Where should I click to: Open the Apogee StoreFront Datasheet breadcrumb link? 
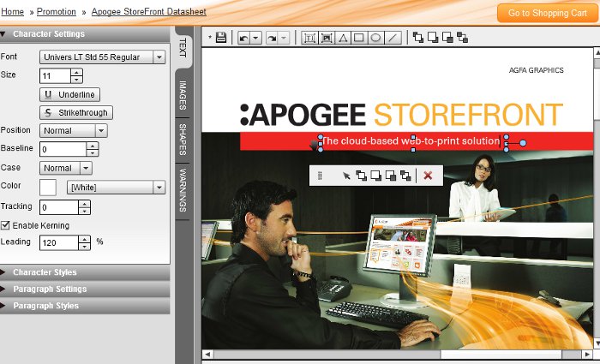tap(149, 12)
